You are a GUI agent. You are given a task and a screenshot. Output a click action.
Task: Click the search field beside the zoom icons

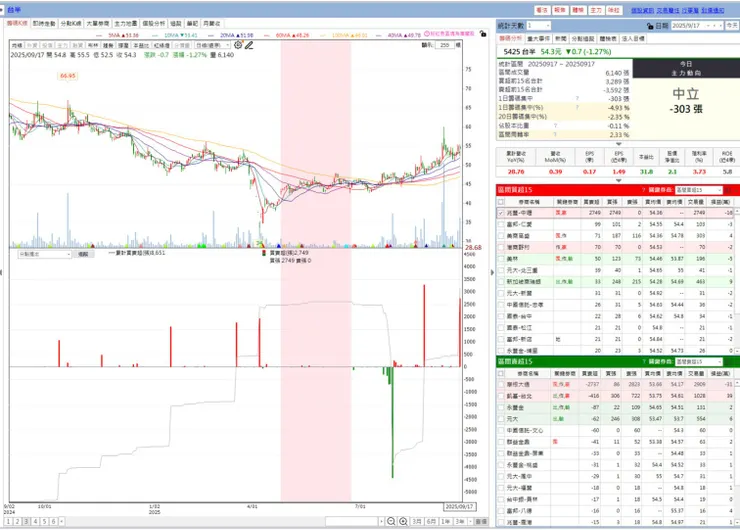pos(352,522)
